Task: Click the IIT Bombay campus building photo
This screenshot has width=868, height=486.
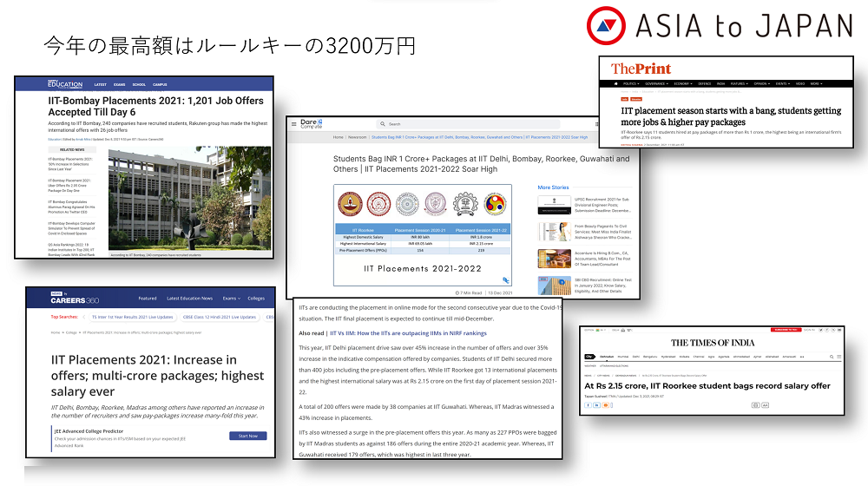Action: point(189,200)
